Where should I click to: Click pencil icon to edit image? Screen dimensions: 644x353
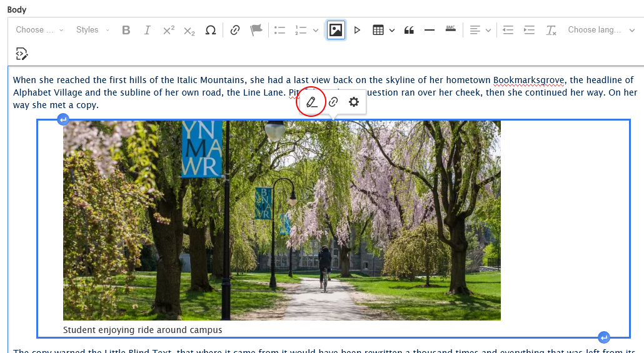[312, 102]
